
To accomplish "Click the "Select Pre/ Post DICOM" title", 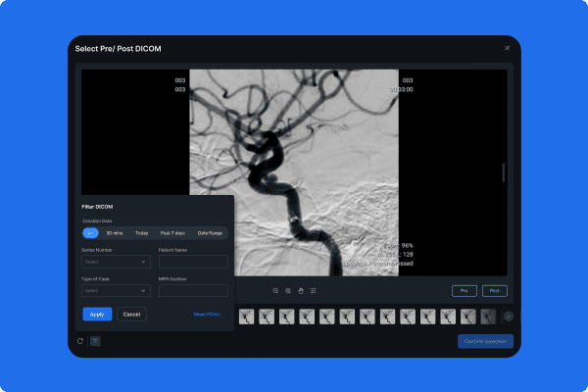I will click(x=119, y=49).
